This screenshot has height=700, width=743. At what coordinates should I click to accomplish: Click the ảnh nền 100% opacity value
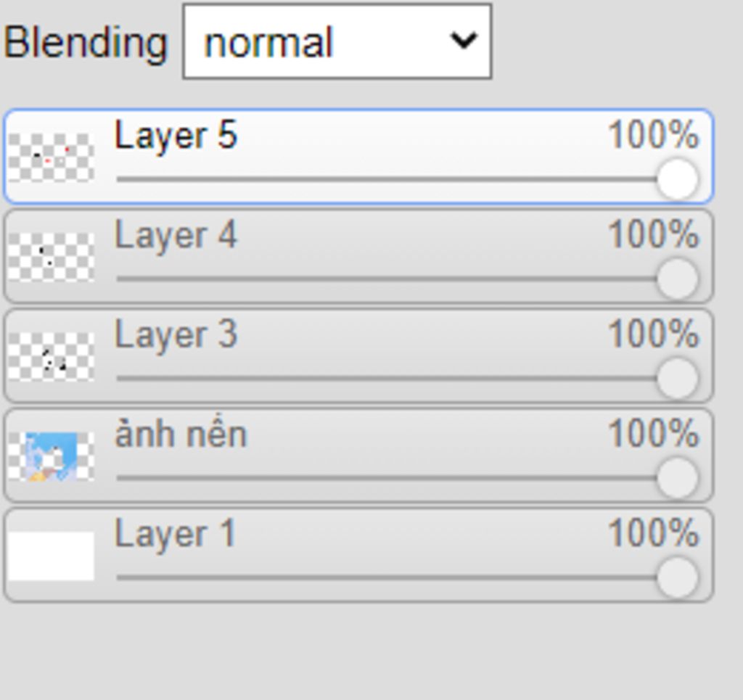[x=654, y=433]
